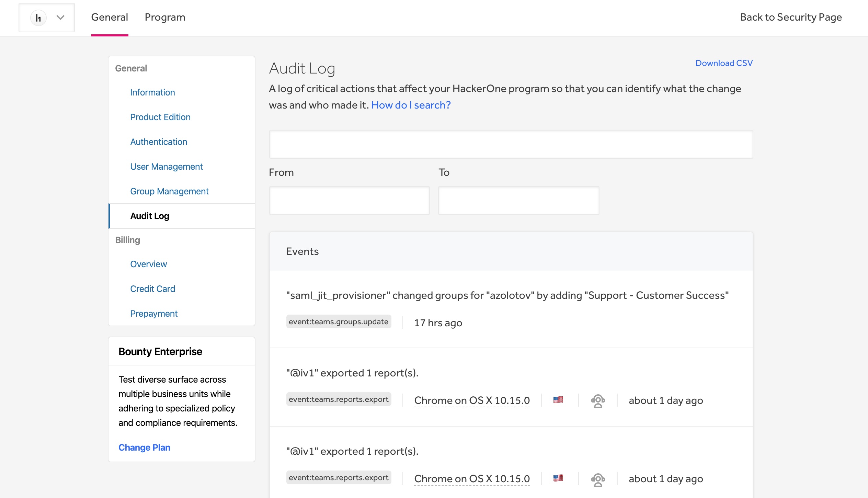Expand the program switcher chevron
The width and height of the screenshot is (868, 498).
coord(60,18)
